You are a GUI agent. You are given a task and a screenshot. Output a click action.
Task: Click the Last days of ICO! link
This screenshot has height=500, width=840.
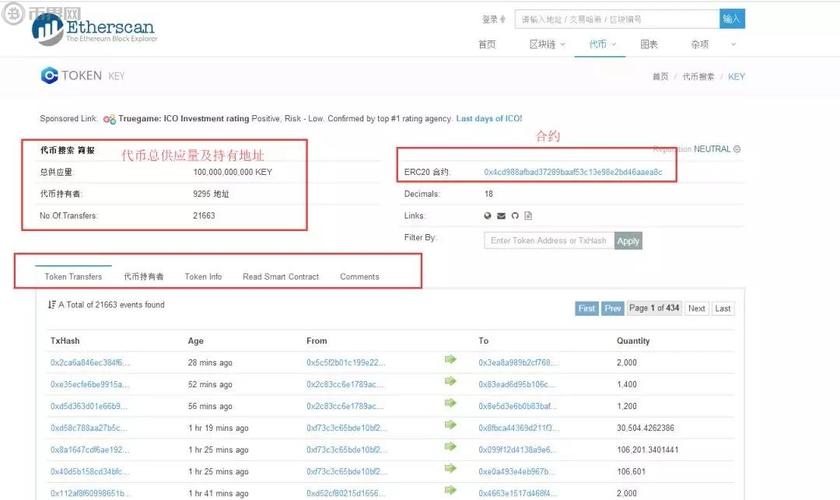coord(489,118)
